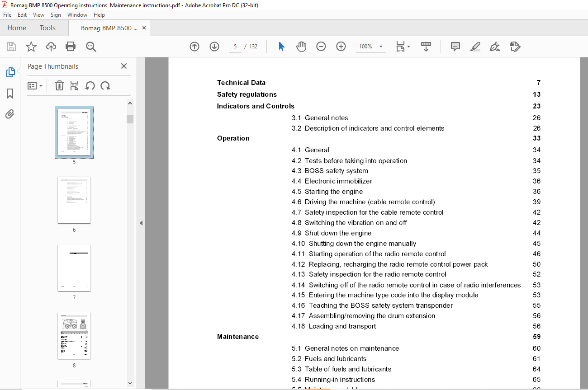Activate the Hand pan tool
Image resolution: width=588 pixels, height=390 pixels.
point(301,47)
